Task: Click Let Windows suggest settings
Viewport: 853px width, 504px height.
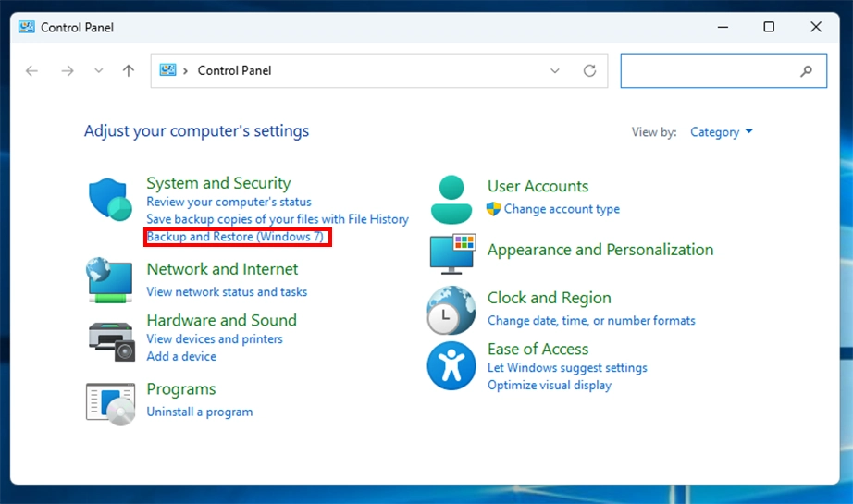Action: click(567, 367)
